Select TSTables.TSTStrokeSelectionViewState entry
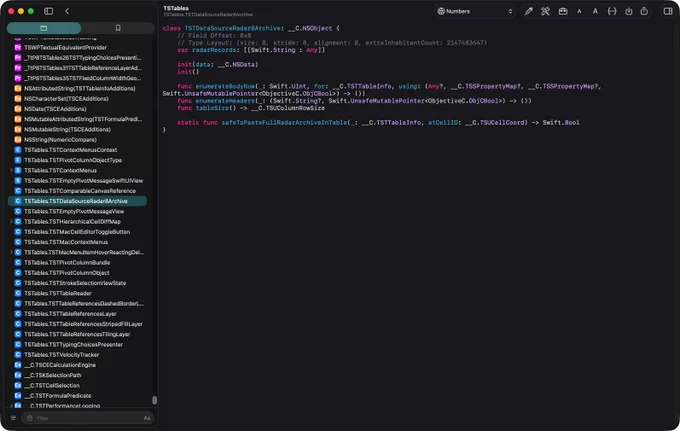Image resolution: width=680 pixels, height=431 pixels. 77,283
